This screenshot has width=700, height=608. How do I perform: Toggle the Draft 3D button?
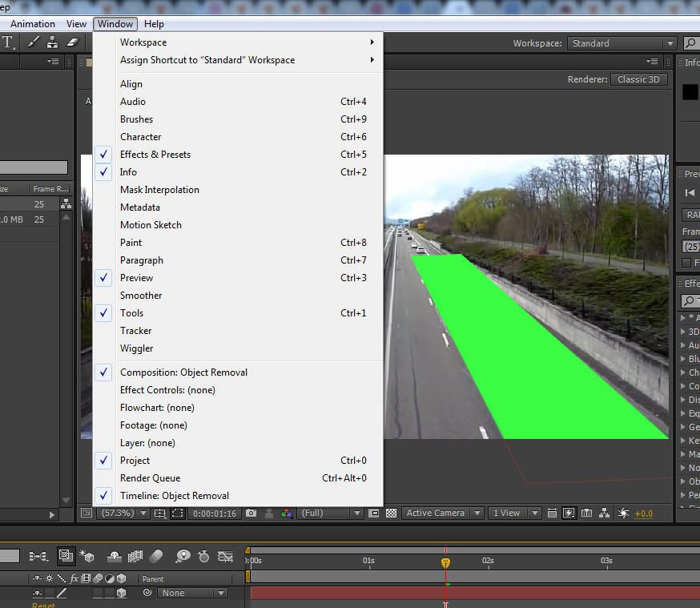click(86, 556)
